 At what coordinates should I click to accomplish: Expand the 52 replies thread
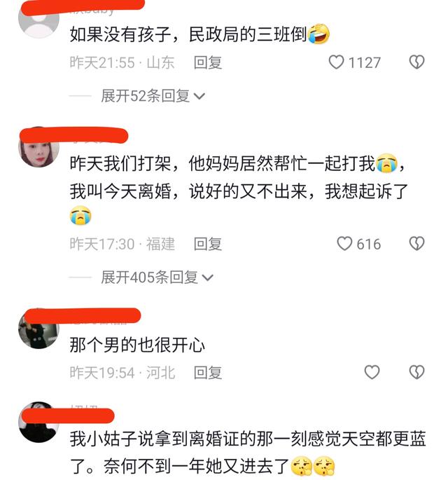[153, 96]
